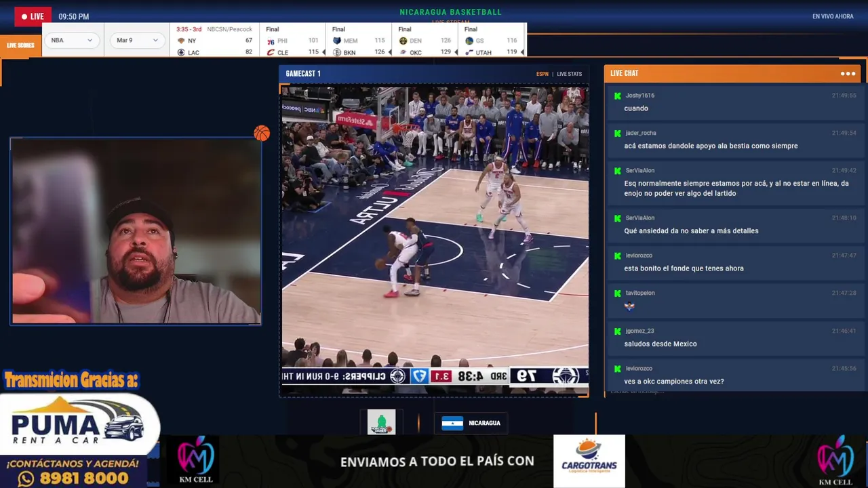Click username tavitopelon in chat
868x488 pixels.
(x=640, y=293)
